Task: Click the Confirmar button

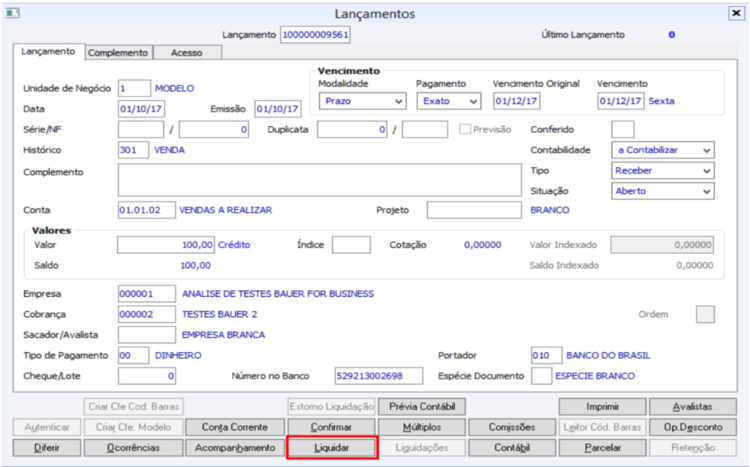Action: click(331, 427)
